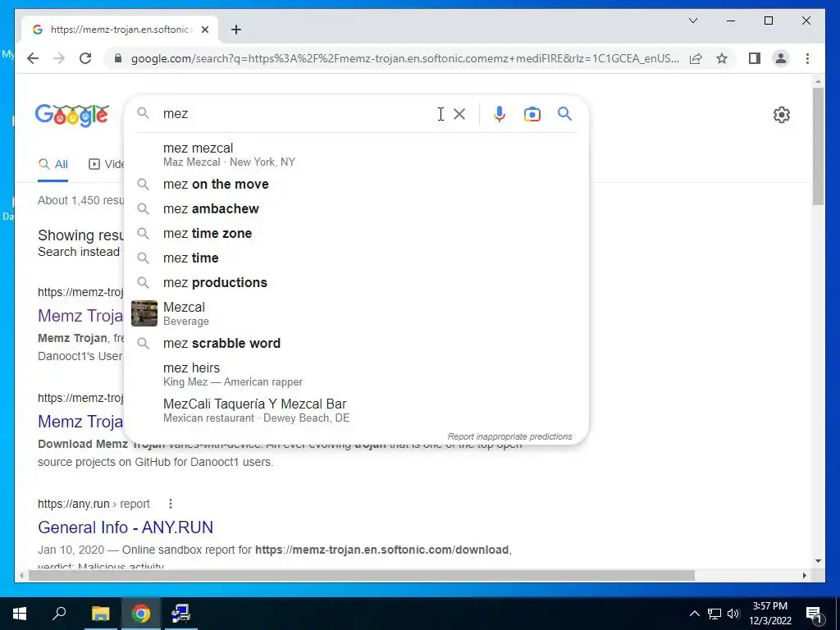Open the first Memz Trojan result link
Viewport: 840px width, 630px height.
(x=80, y=316)
